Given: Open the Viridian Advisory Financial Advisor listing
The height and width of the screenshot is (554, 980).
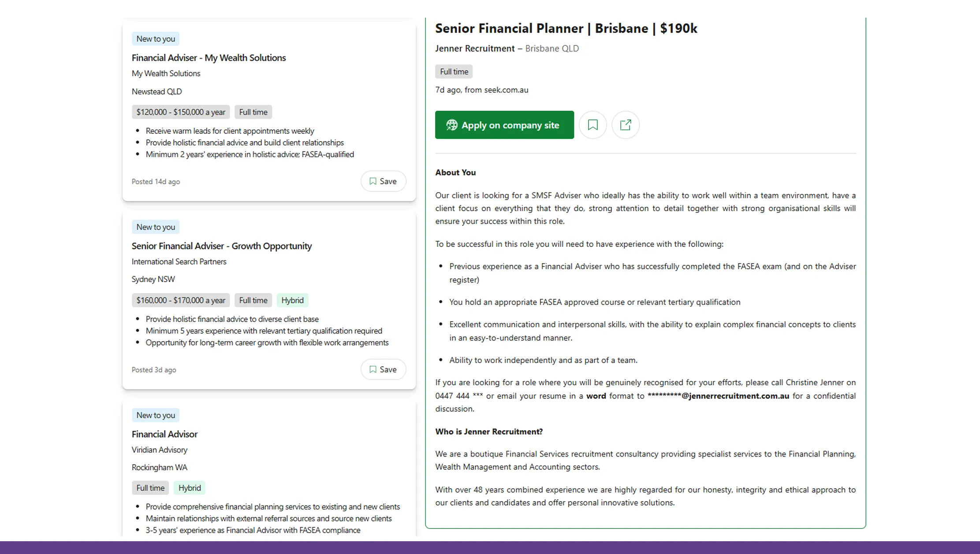Looking at the screenshot, I should (x=164, y=434).
